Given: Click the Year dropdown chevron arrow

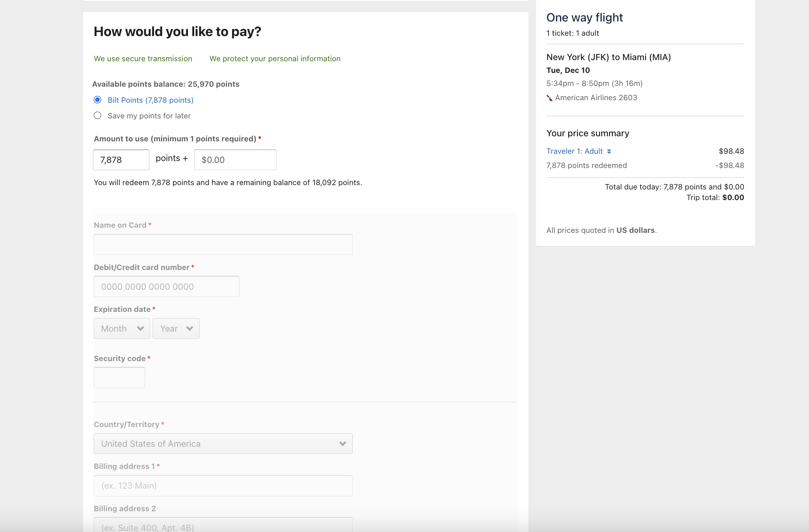Looking at the screenshot, I should (189, 328).
